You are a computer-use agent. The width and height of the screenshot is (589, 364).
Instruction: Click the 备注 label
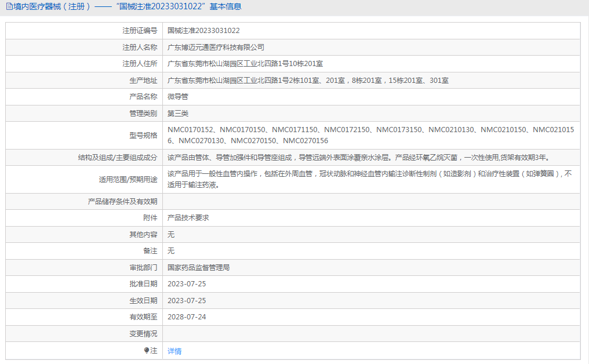150,251
